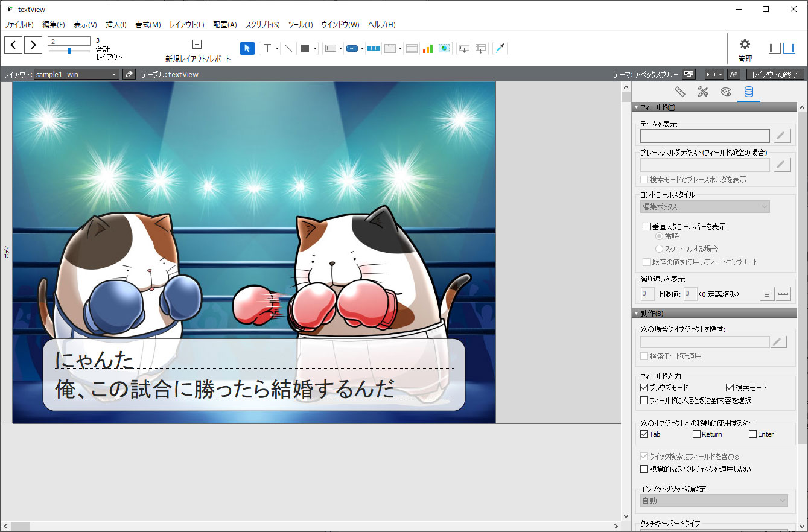The height and width of the screenshot is (532, 808).
Task: Click the Aa text formatting bar icon
Action: (x=733, y=74)
